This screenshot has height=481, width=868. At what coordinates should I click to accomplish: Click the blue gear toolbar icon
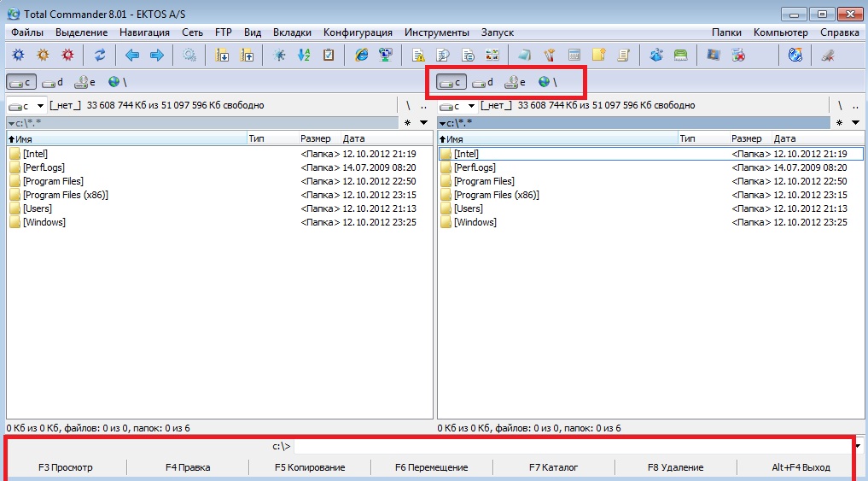coord(18,55)
